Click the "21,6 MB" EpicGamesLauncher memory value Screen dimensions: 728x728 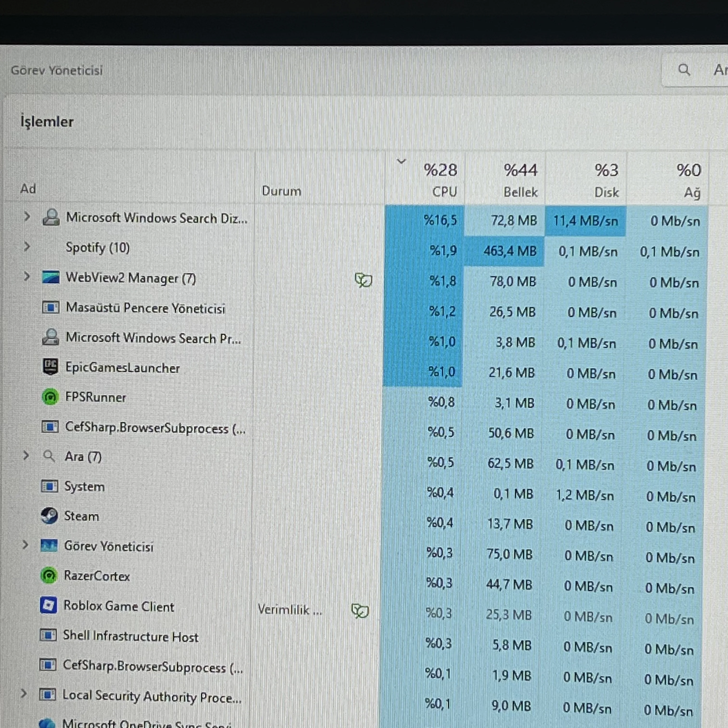pos(511,373)
